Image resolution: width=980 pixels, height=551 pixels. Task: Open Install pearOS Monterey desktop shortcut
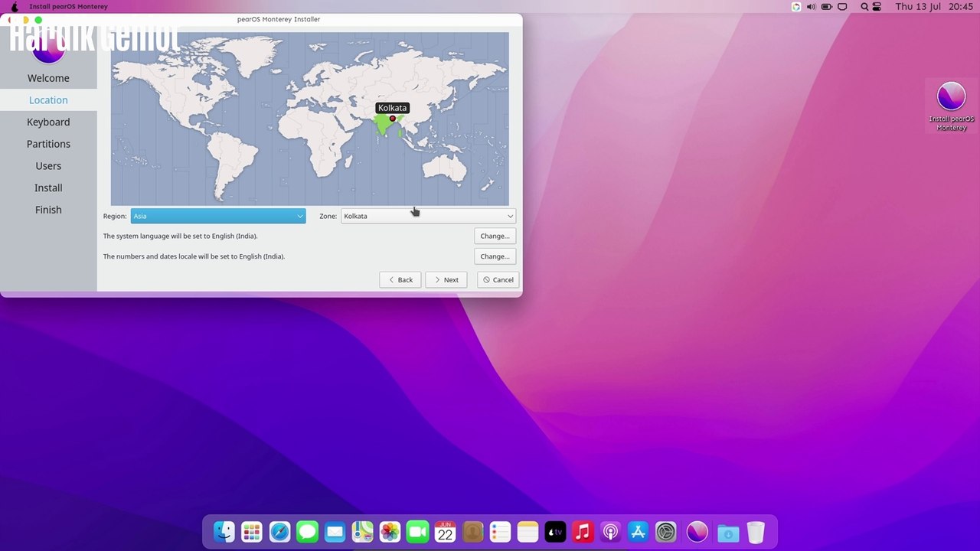click(x=952, y=106)
